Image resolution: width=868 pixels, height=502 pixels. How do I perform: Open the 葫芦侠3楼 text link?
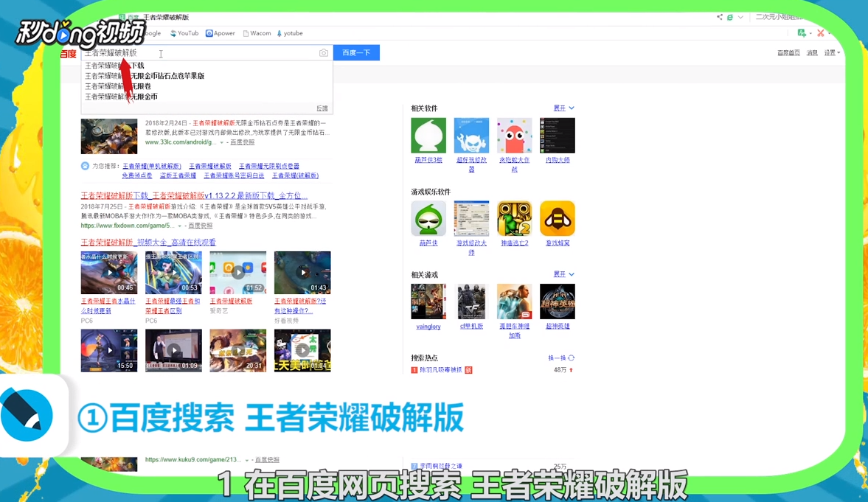tap(428, 160)
